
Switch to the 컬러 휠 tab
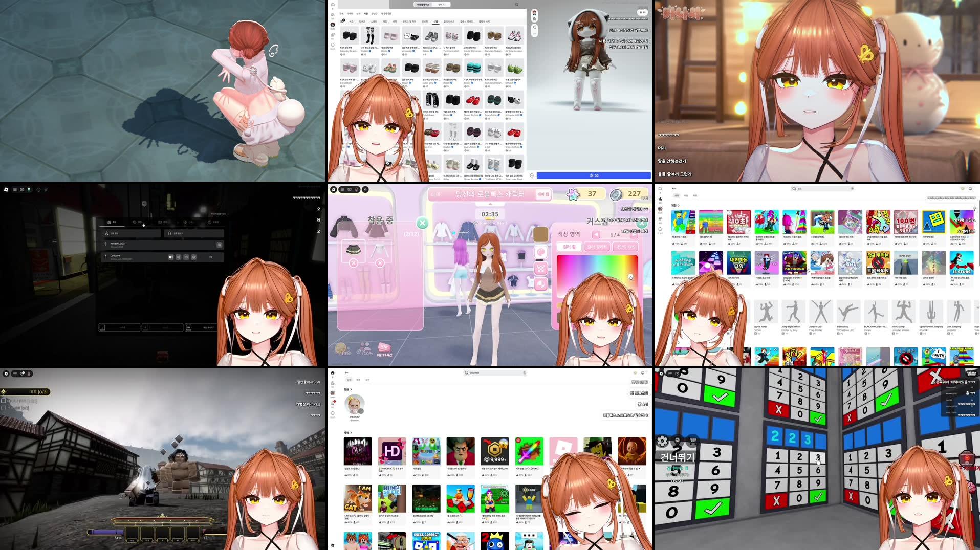pyautogui.click(x=569, y=247)
